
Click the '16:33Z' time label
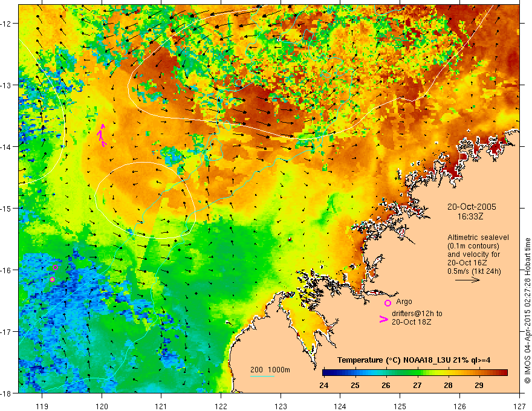(470, 216)
